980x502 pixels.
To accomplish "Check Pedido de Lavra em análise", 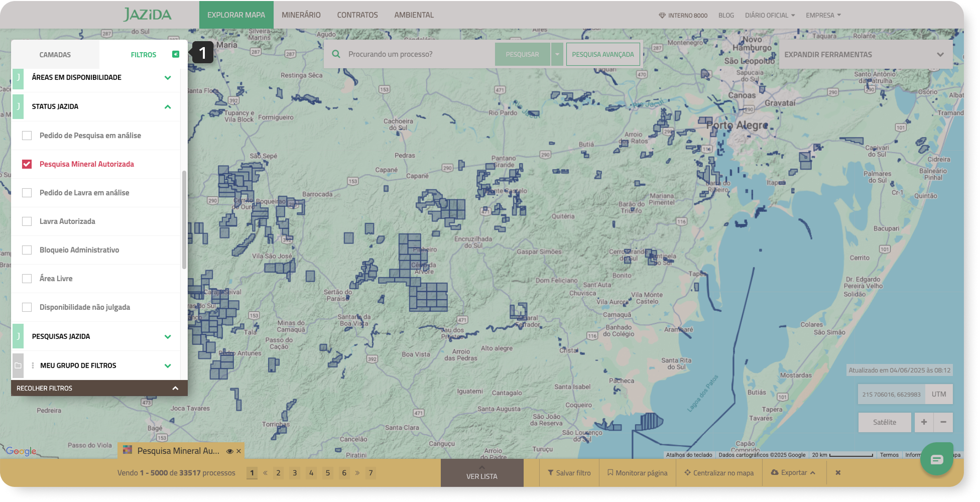I will coord(27,193).
